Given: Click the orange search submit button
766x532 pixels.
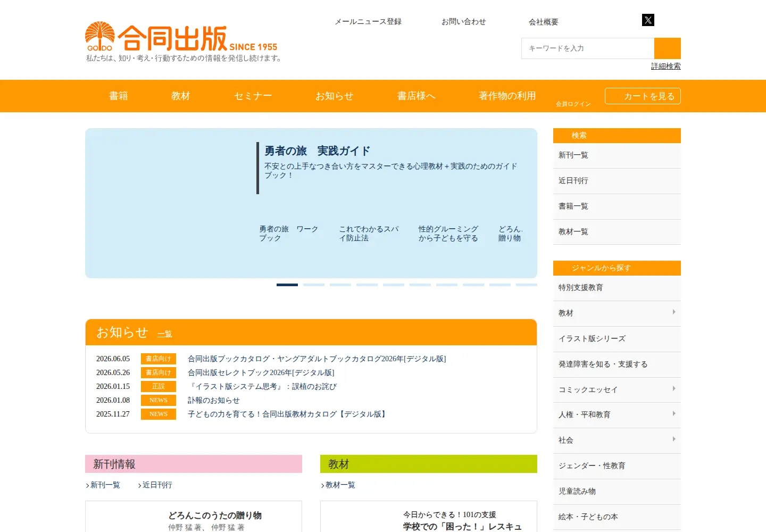Looking at the screenshot, I should pos(668,48).
